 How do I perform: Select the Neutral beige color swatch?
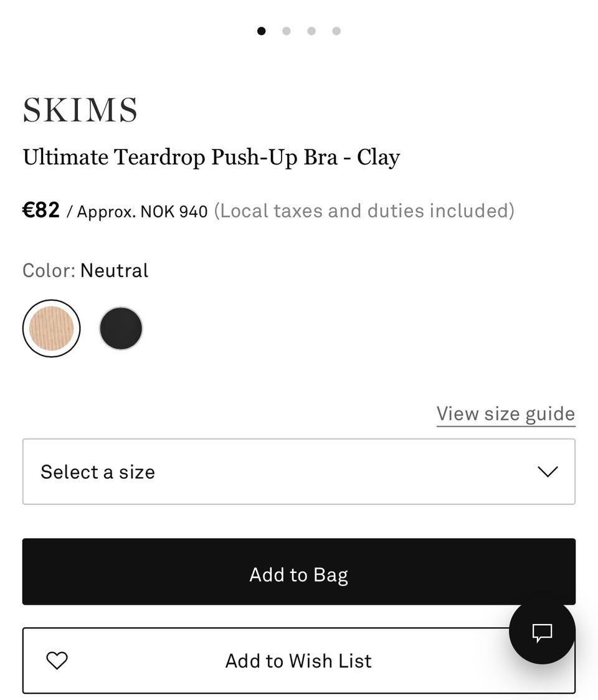coord(51,328)
